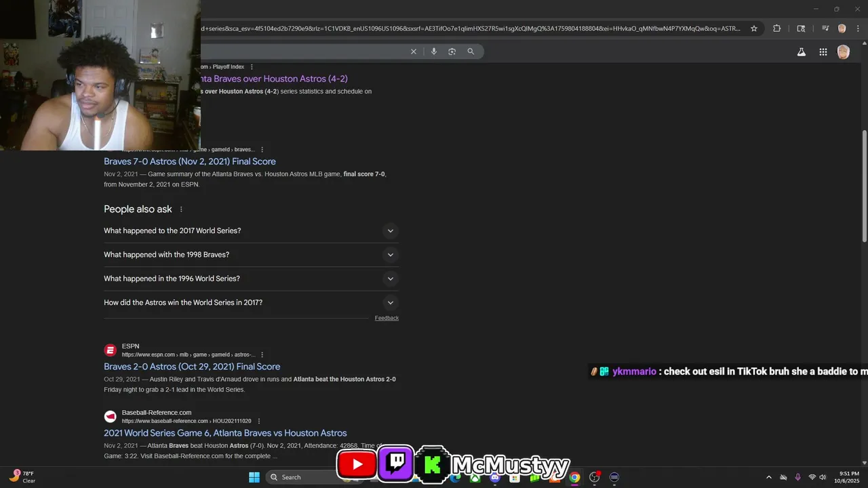Click the ESPN site name above Braves 2-0
The width and height of the screenshot is (868, 488).
[131, 346]
